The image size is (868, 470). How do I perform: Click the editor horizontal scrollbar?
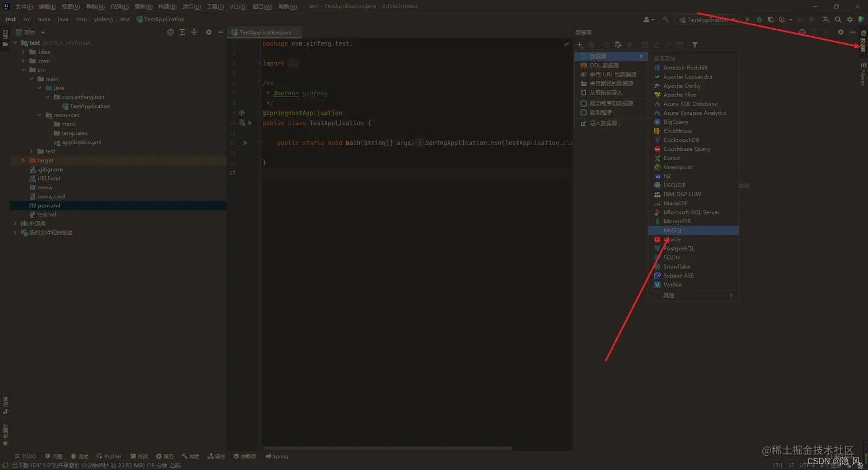(387, 448)
